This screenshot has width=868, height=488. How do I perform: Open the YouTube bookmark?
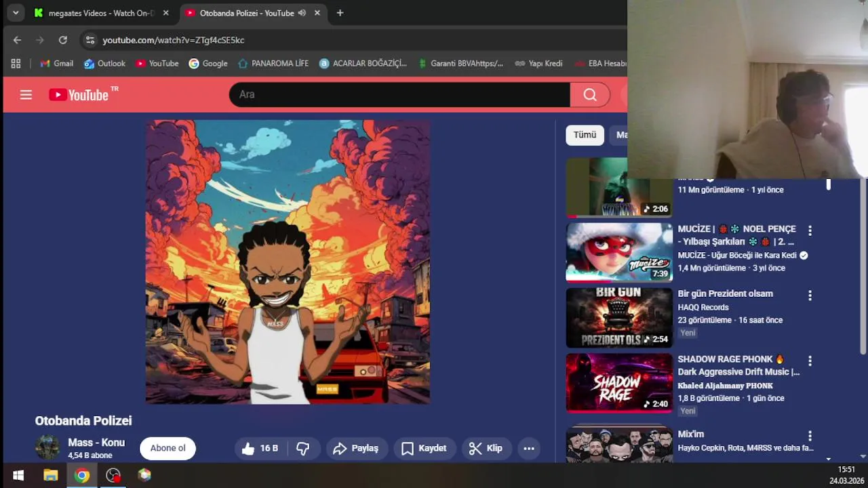(157, 63)
